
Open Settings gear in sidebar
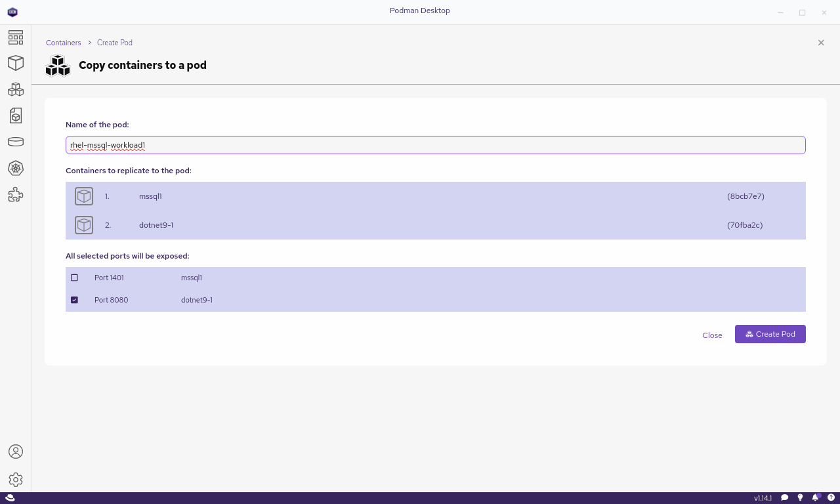tap(16, 480)
